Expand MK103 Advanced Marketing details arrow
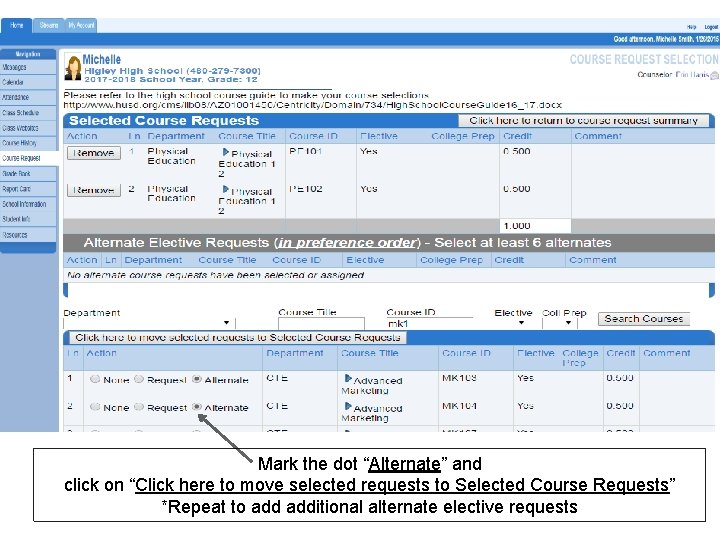This screenshot has width=720, height=540. pyautogui.click(x=348, y=379)
